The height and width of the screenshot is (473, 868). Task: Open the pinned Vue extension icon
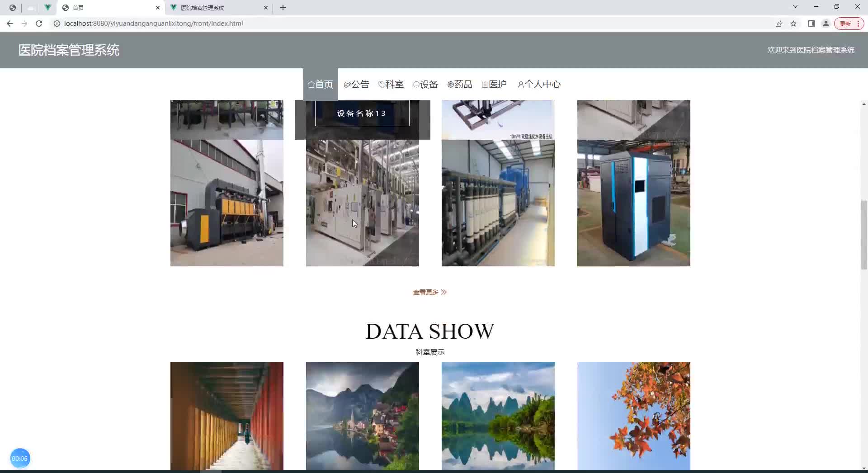[x=48, y=8]
